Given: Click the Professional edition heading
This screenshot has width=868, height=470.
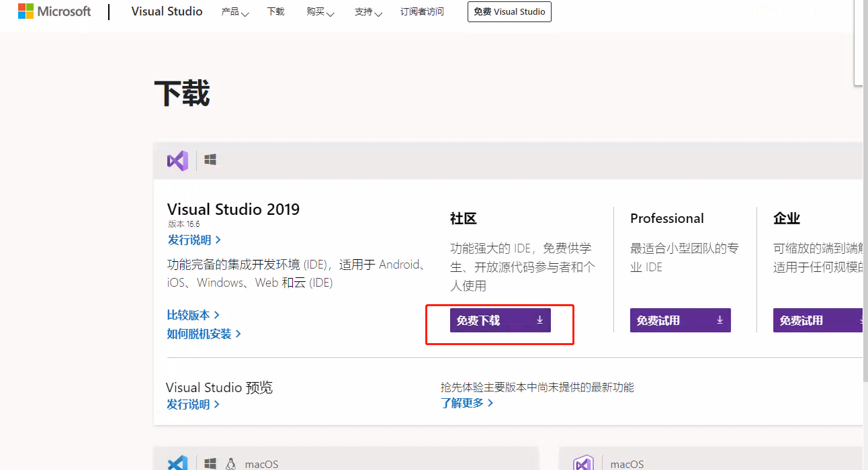Looking at the screenshot, I should [667, 218].
